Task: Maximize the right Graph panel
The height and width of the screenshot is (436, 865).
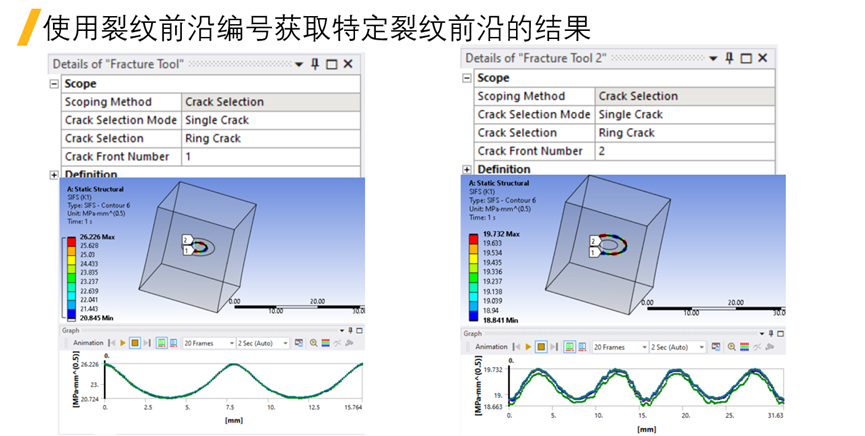Action: click(x=781, y=333)
